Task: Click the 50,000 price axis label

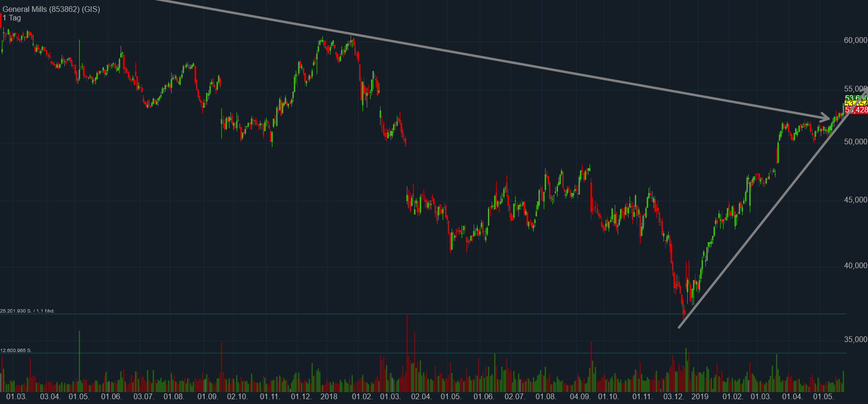Action: (x=855, y=142)
